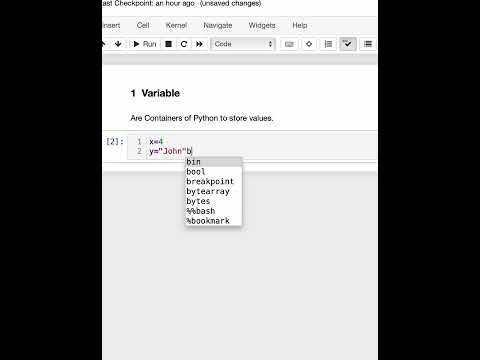This screenshot has height=360, width=480.
Task: Toggle the table of contents icon
Action: point(328,44)
